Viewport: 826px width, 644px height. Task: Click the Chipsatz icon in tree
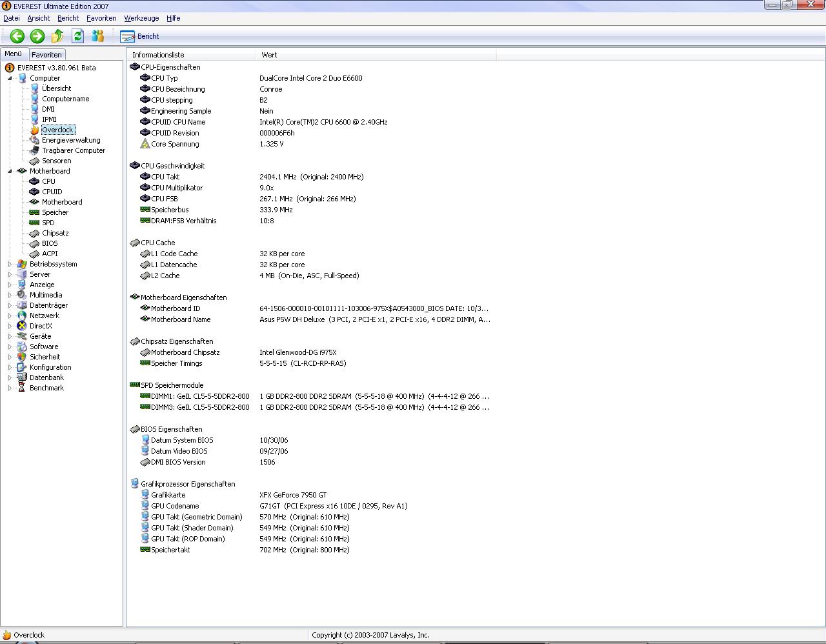click(x=34, y=233)
